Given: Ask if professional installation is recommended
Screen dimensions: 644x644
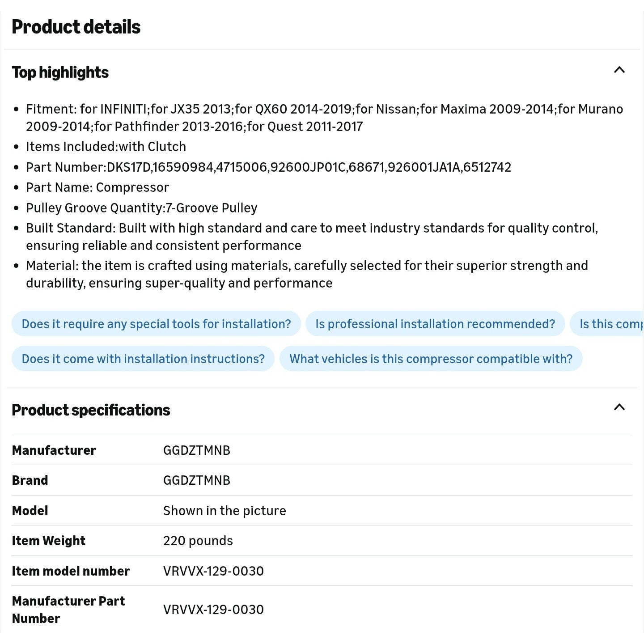Looking at the screenshot, I should coord(435,324).
